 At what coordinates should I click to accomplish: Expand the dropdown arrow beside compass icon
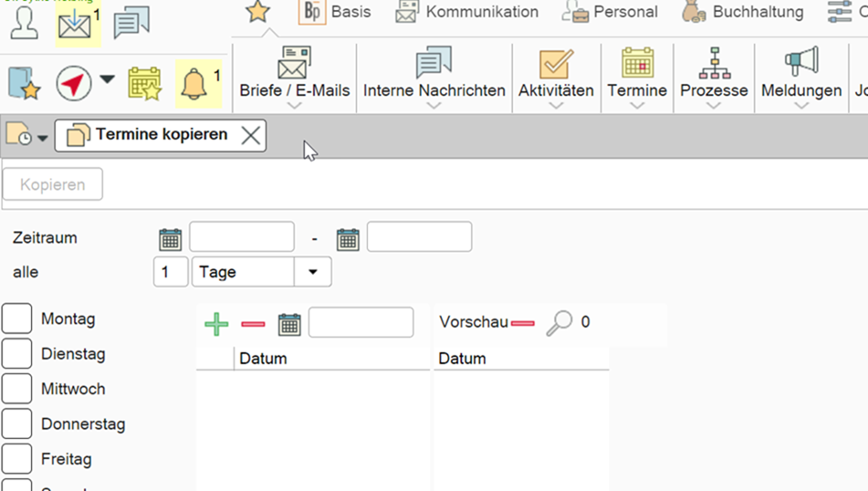(x=108, y=80)
